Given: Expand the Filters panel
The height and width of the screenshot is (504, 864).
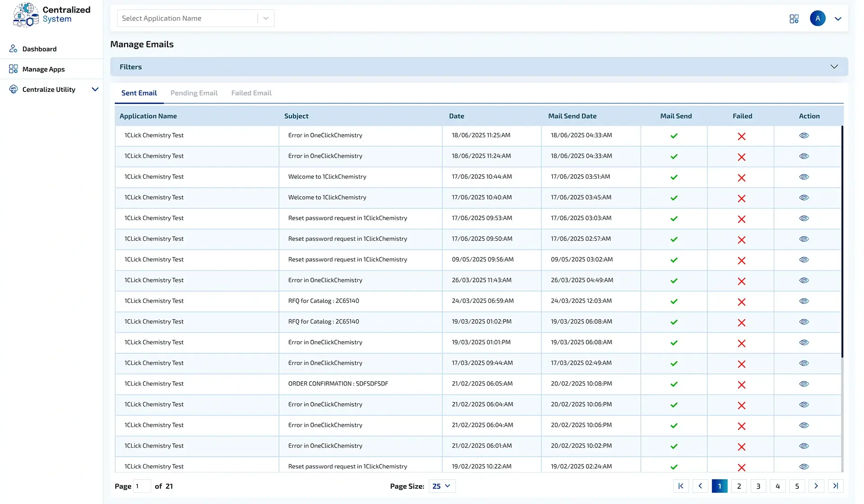Looking at the screenshot, I should 834,67.
